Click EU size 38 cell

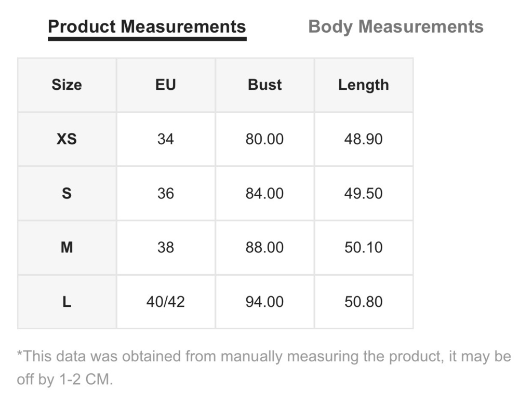(x=166, y=247)
